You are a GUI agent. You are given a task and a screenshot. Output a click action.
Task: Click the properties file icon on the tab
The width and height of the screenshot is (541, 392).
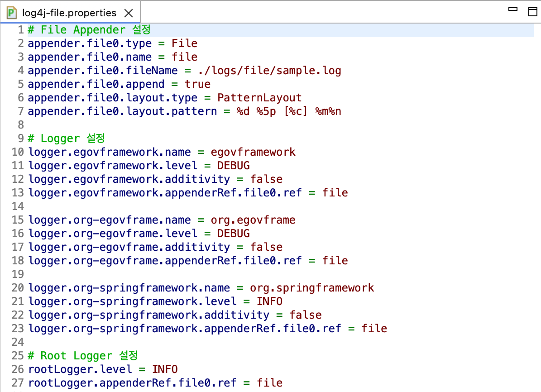tap(12, 13)
